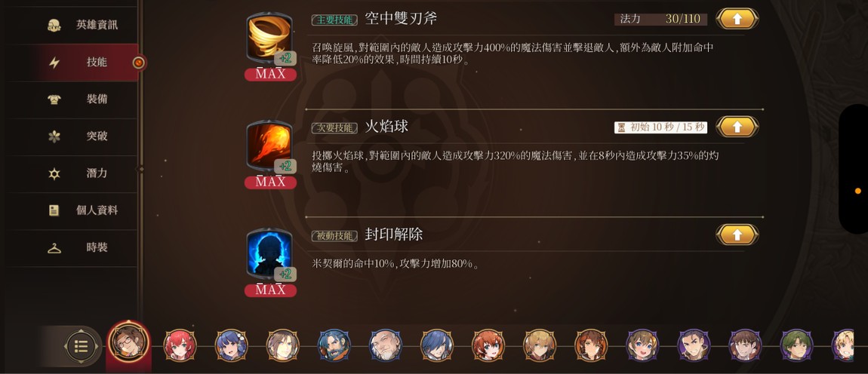Image resolution: width=868 pixels, height=374 pixels.
Task: Upgrade 火焰球 with the gold arrow button
Action: point(737,127)
